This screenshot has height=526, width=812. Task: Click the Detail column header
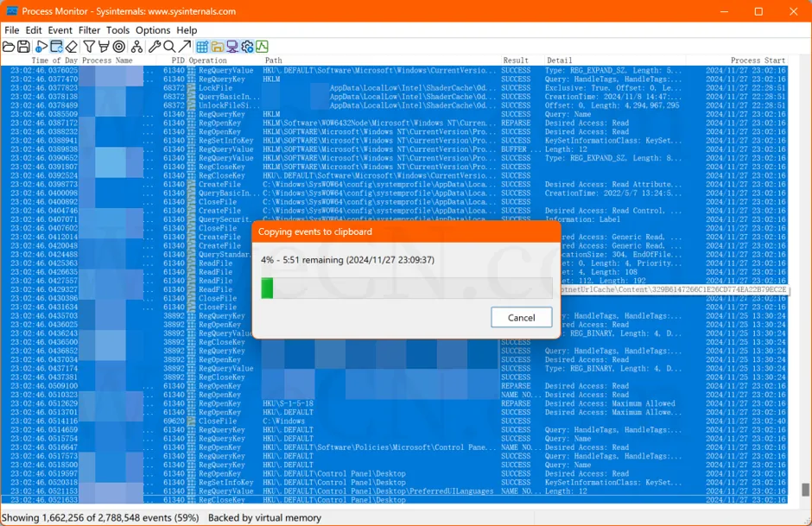click(559, 60)
